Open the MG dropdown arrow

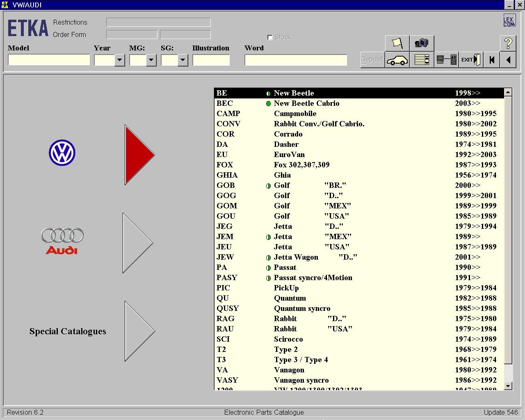pos(151,60)
